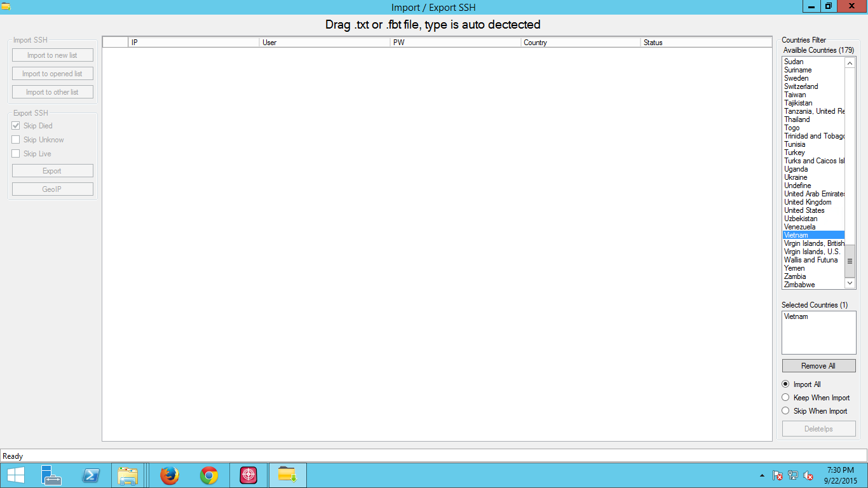Select the Skip When Import option

click(785, 410)
